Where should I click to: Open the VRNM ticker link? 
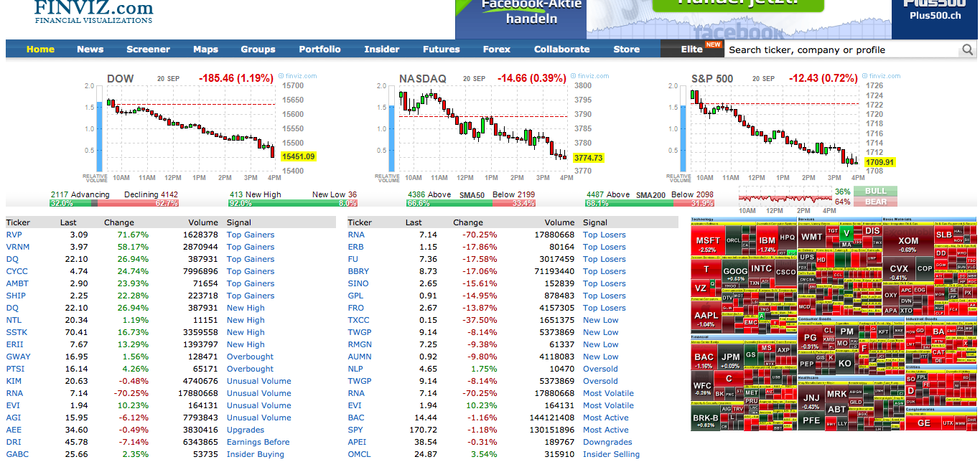[x=18, y=247]
